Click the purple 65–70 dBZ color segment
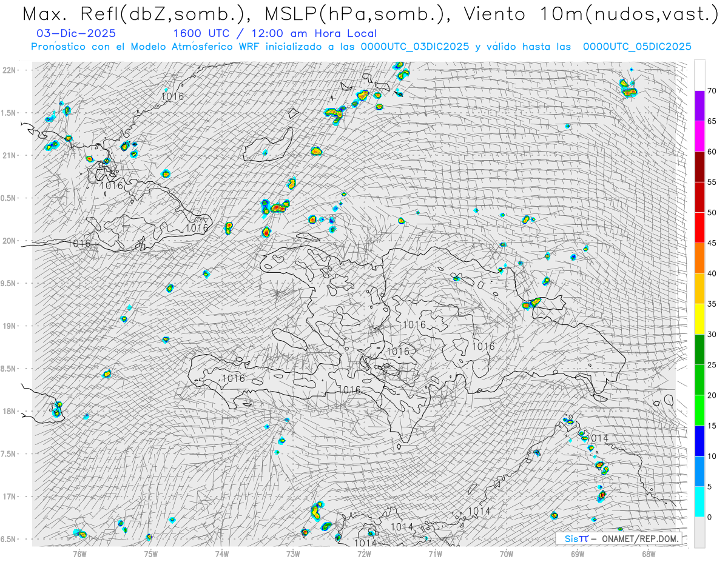Screen dimensions: 728x562 pyautogui.click(x=699, y=106)
